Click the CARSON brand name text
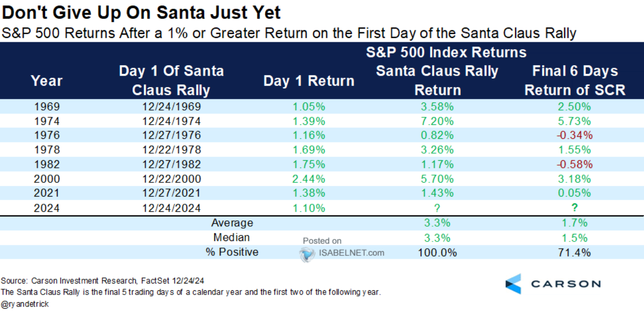The width and height of the screenshot is (644, 311). (566, 283)
